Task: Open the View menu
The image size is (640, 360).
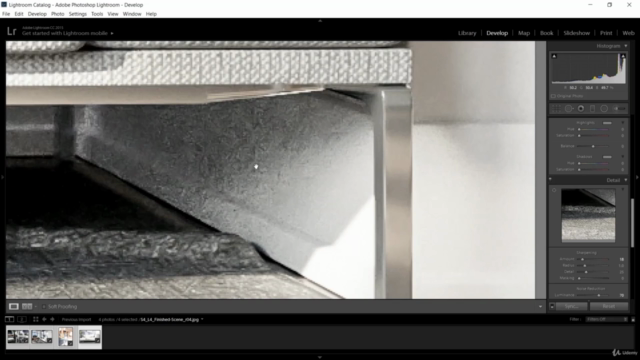Action: (x=113, y=14)
